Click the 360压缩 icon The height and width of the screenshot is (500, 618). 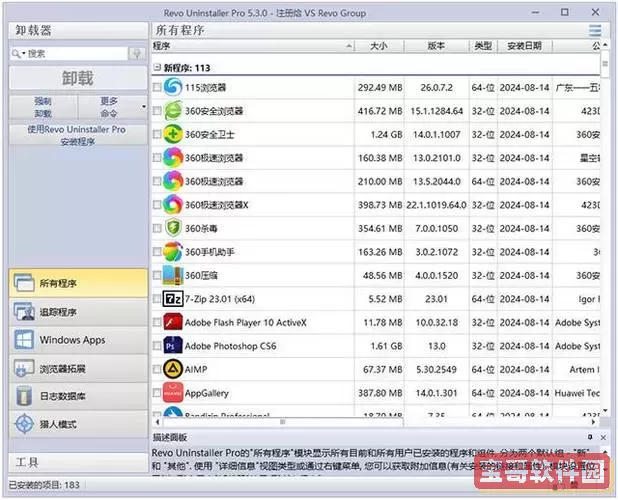173,275
